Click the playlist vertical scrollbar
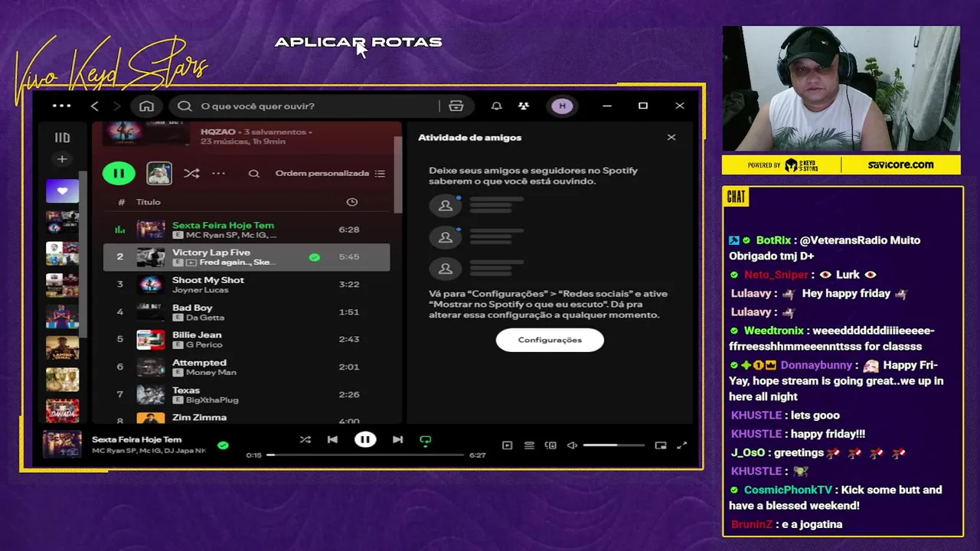This screenshot has width=980, height=551. [x=397, y=174]
